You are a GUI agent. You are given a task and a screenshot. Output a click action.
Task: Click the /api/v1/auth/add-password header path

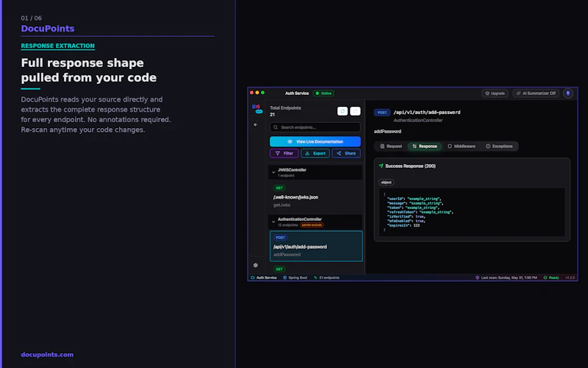point(427,113)
